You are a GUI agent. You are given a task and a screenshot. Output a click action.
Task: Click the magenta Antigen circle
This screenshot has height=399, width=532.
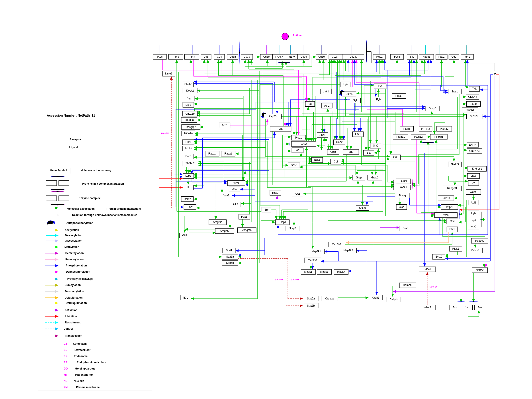click(285, 36)
